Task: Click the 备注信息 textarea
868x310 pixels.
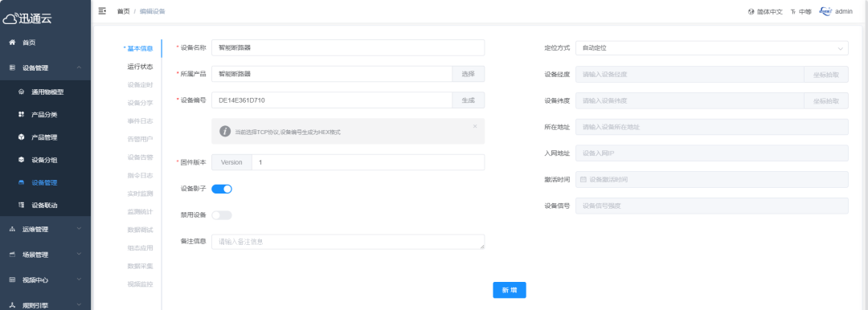Action: tap(348, 242)
